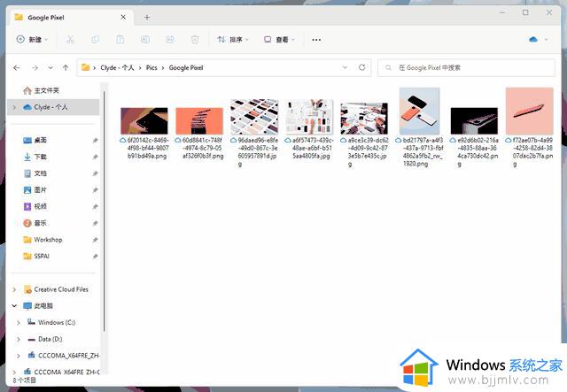Select thumbnail e92d6b02-216a png image
Screen dimensions: 567x392
click(474, 120)
